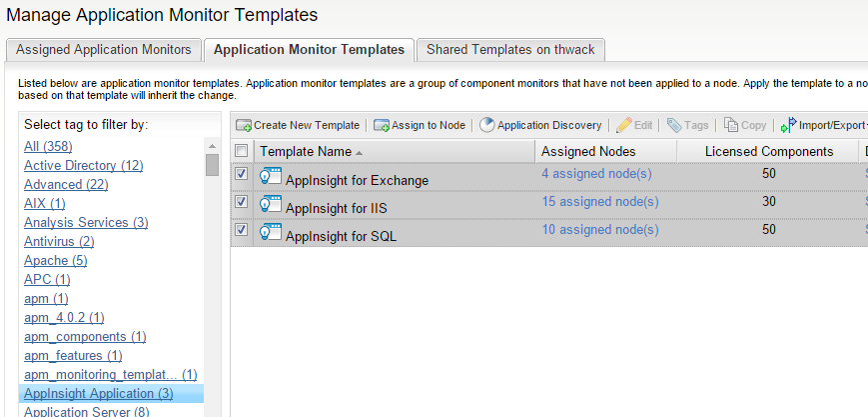
Task: Click the Application Discovery pie icon
Action: click(x=487, y=125)
